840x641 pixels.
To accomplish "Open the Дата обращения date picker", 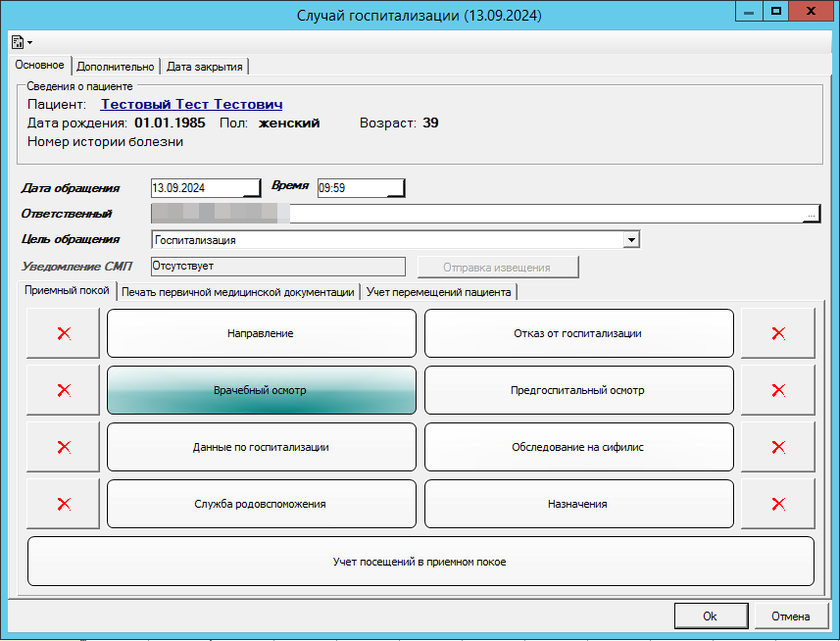I will [253, 188].
